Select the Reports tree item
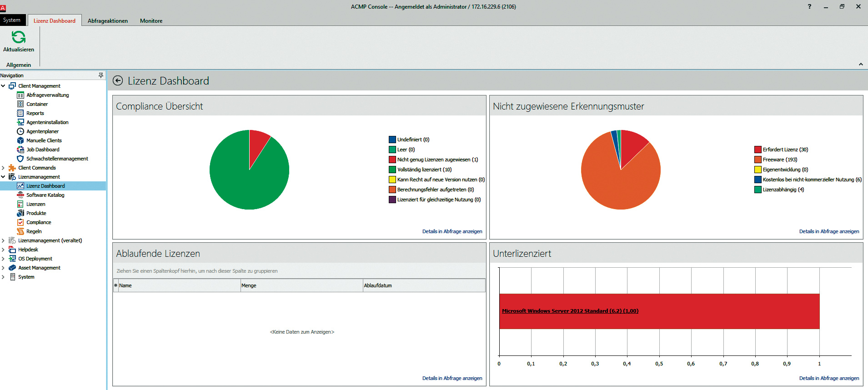 (x=35, y=113)
